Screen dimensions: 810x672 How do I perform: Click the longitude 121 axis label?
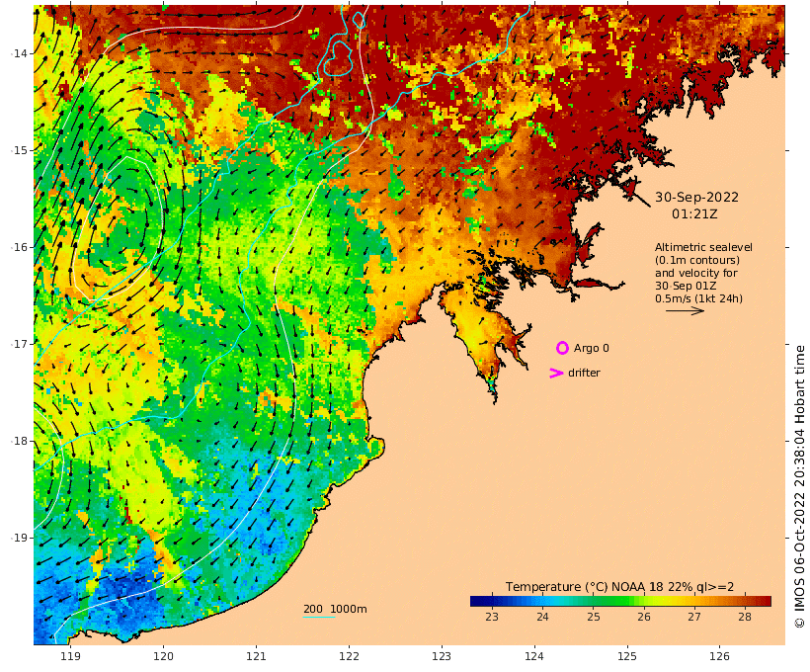256,656
